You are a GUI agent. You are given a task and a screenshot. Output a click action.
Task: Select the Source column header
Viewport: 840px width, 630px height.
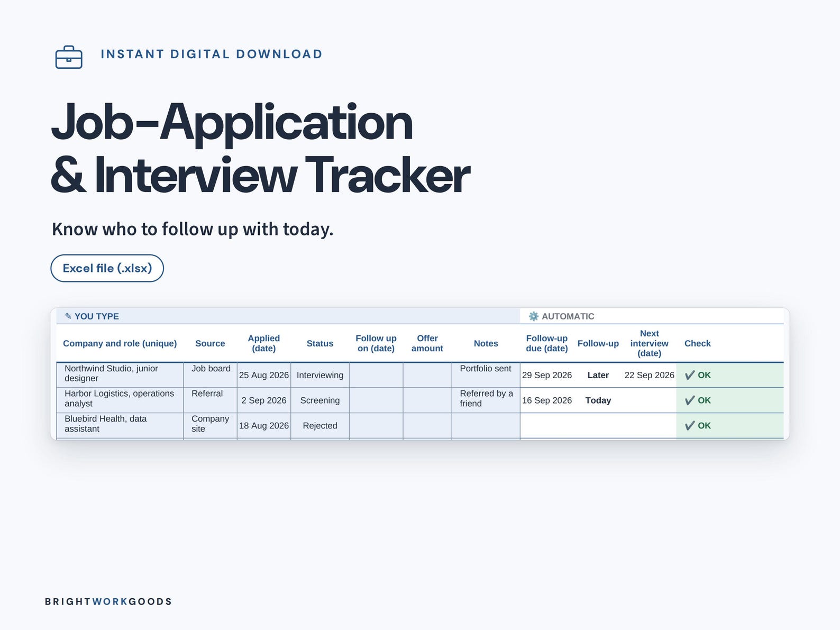(210, 343)
